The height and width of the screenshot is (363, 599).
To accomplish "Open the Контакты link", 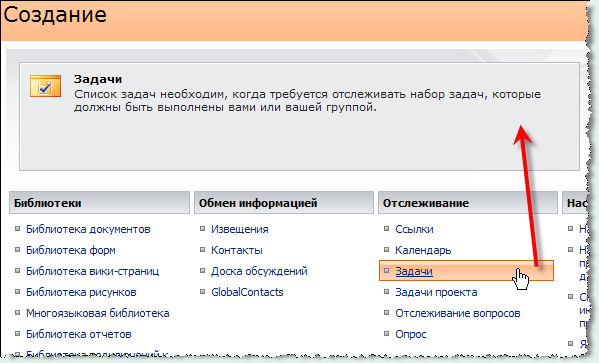I will pyautogui.click(x=237, y=250).
